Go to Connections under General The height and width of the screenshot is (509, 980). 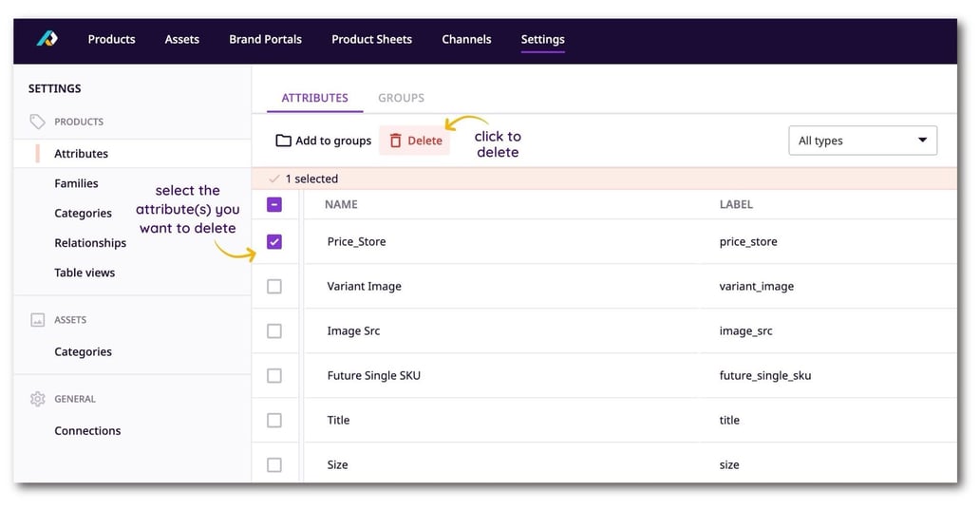(x=87, y=430)
